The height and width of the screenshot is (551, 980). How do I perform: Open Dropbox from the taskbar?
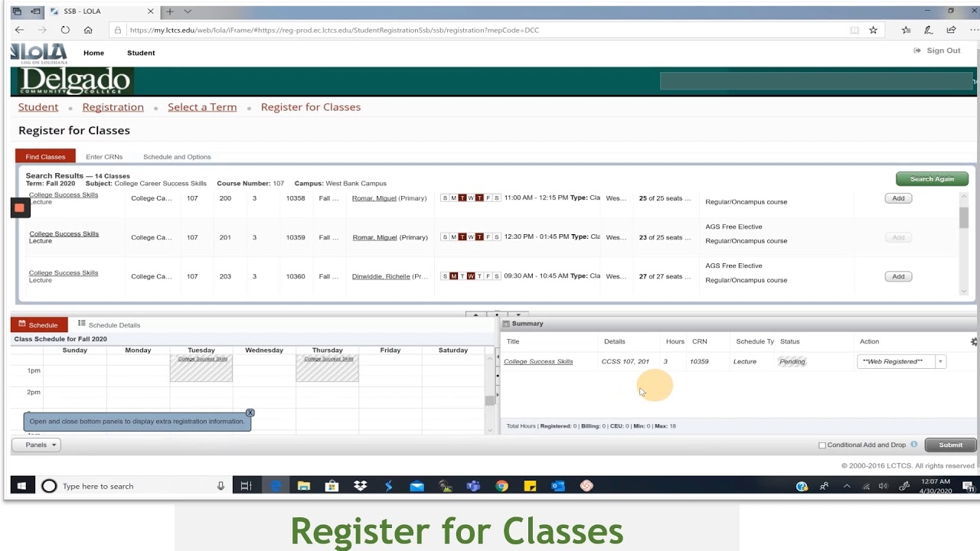pos(360,485)
